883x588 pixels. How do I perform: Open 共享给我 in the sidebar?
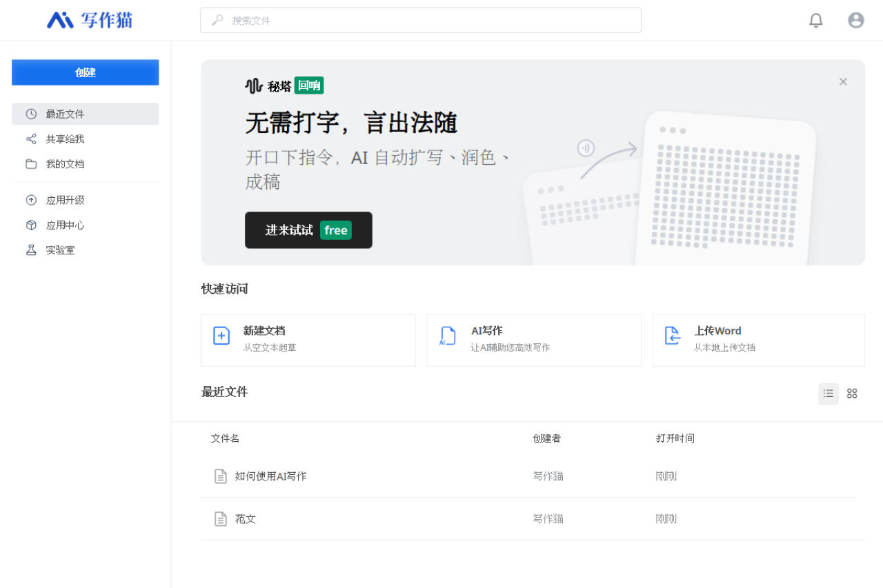coord(86,139)
